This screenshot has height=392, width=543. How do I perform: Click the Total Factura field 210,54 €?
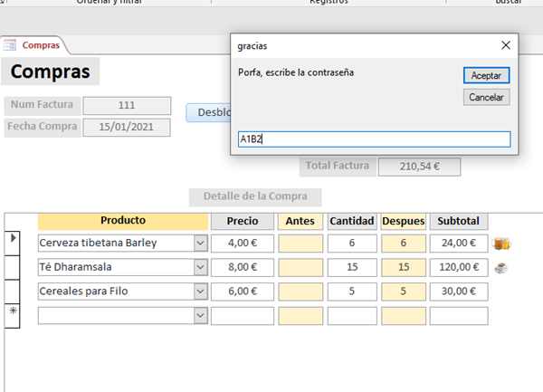tap(419, 167)
